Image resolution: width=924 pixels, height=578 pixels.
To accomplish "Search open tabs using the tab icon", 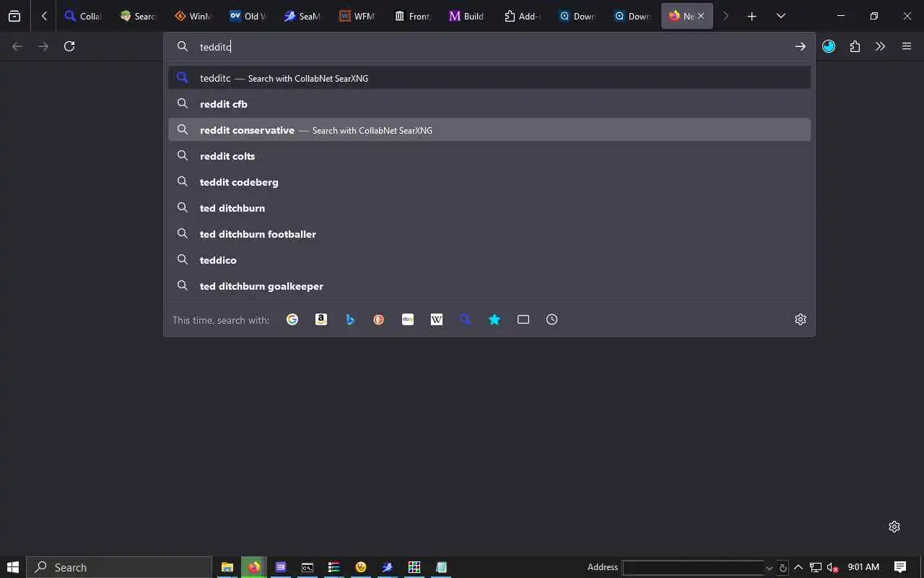I will [x=523, y=319].
